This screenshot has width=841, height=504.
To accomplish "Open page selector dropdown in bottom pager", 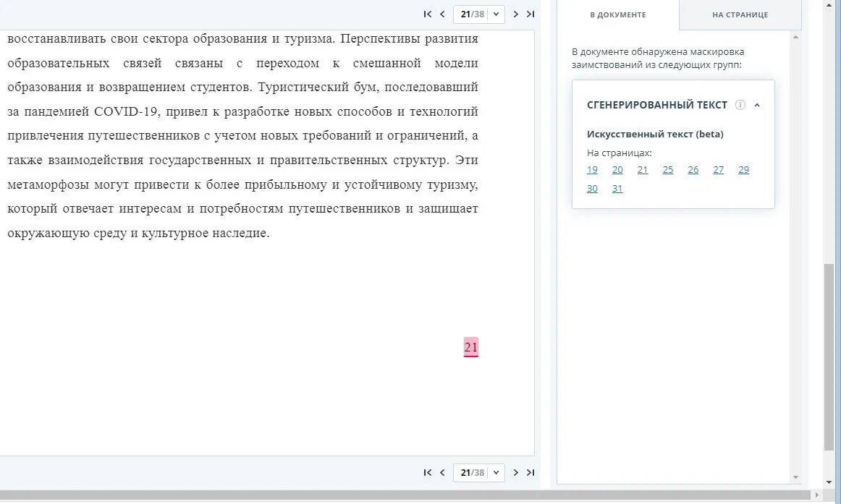I will pyautogui.click(x=496, y=472).
